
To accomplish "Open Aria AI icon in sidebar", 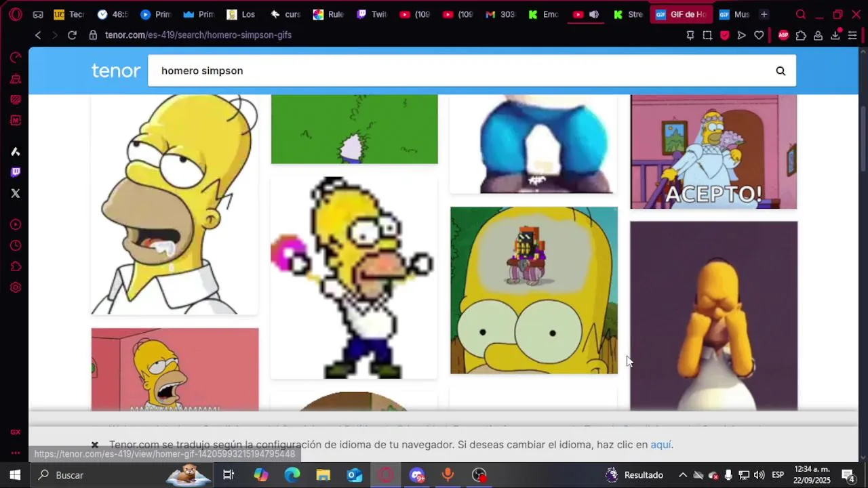I will click(x=15, y=151).
